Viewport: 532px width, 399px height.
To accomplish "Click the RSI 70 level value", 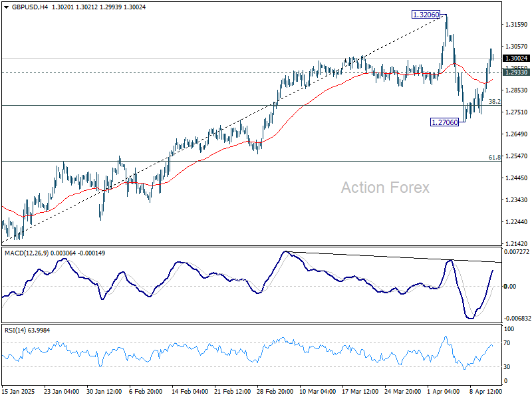I will (507, 343).
